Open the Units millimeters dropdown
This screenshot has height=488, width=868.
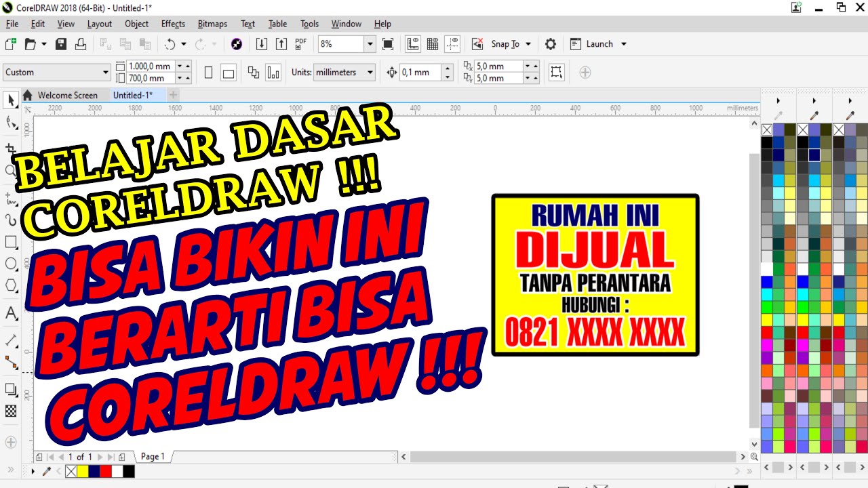click(370, 73)
